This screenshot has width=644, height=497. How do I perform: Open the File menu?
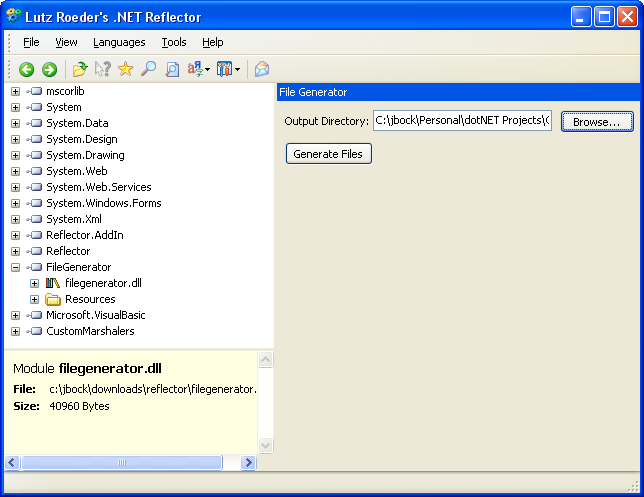(x=31, y=42)
